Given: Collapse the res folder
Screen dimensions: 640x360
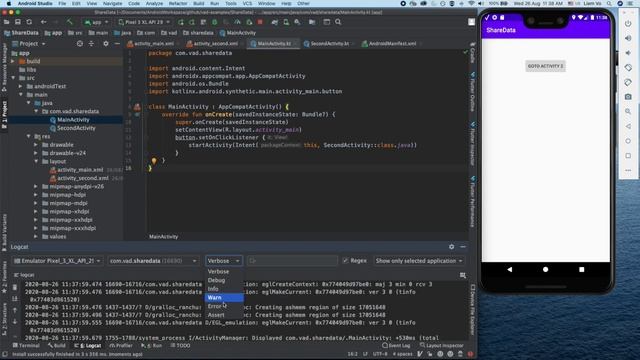Looking at the screenshot, I should [x=29, y=136].
